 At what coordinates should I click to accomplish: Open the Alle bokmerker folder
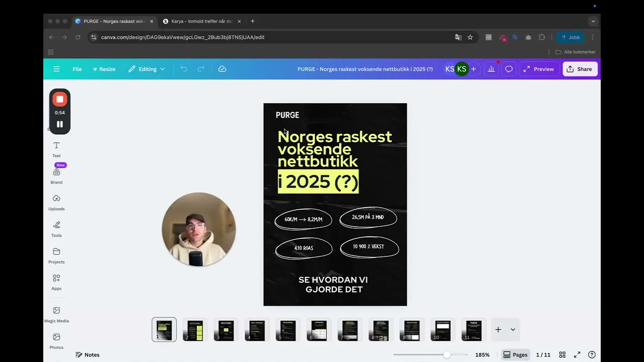point(576,52)
